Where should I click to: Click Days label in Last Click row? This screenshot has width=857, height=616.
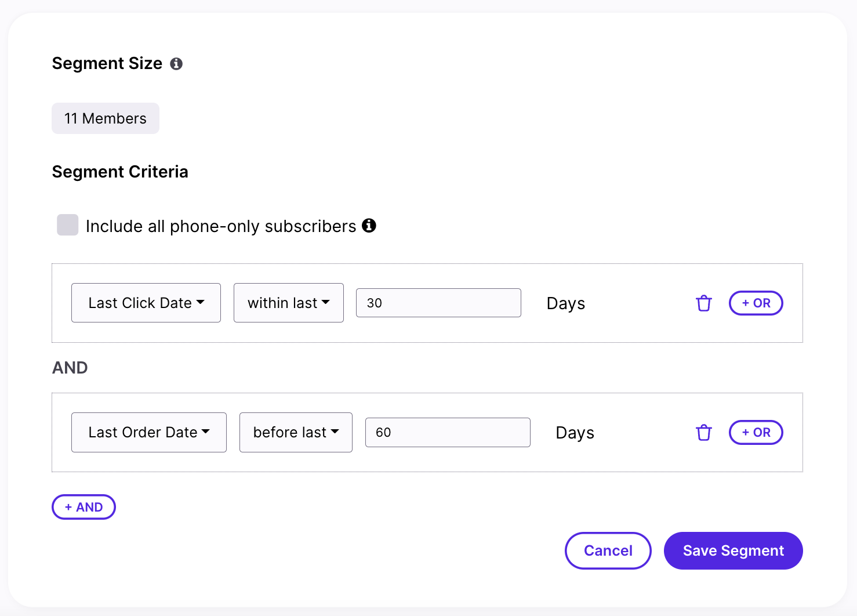[566, 303]
